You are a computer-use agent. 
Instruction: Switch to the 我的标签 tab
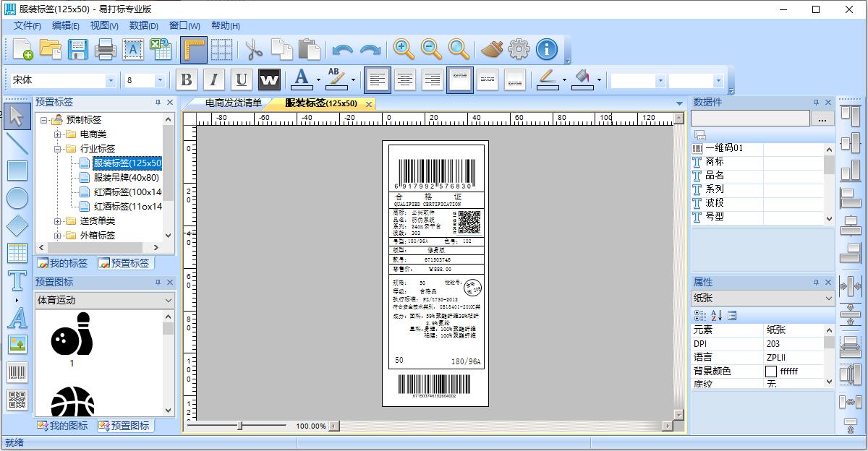point(64,264)
